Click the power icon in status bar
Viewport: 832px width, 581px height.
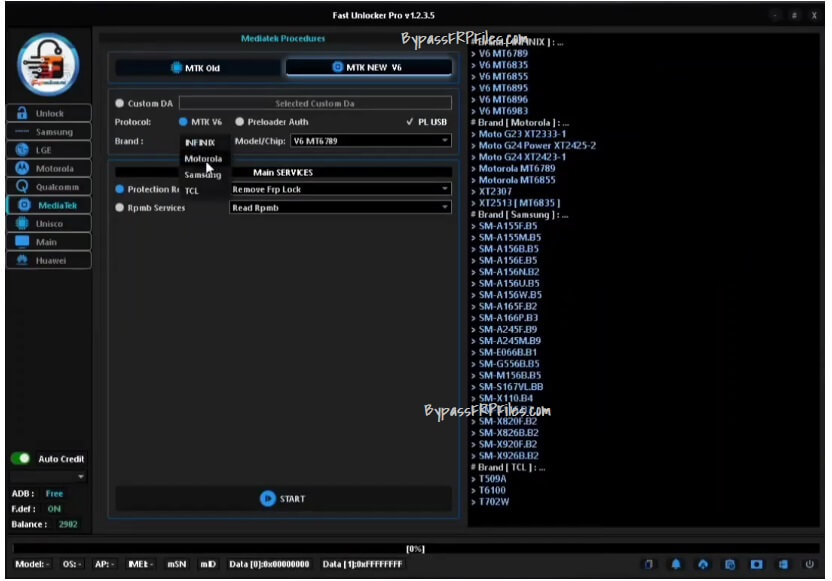(810, 565)
